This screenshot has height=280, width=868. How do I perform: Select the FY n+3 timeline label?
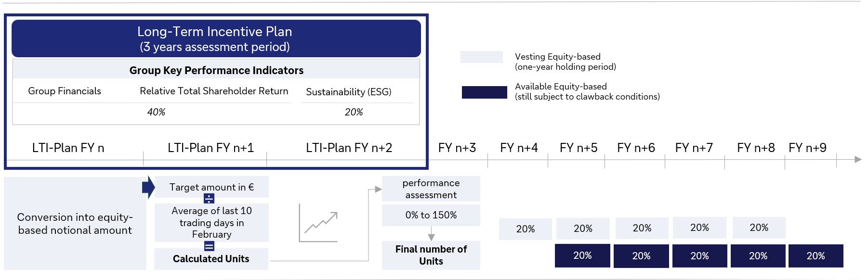[x=457, y=148]
